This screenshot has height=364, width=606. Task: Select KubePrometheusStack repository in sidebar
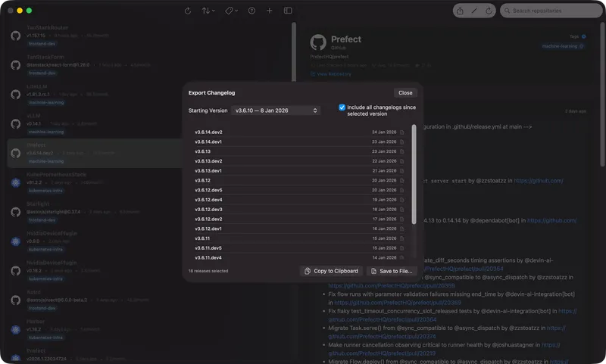click(95, 182)
